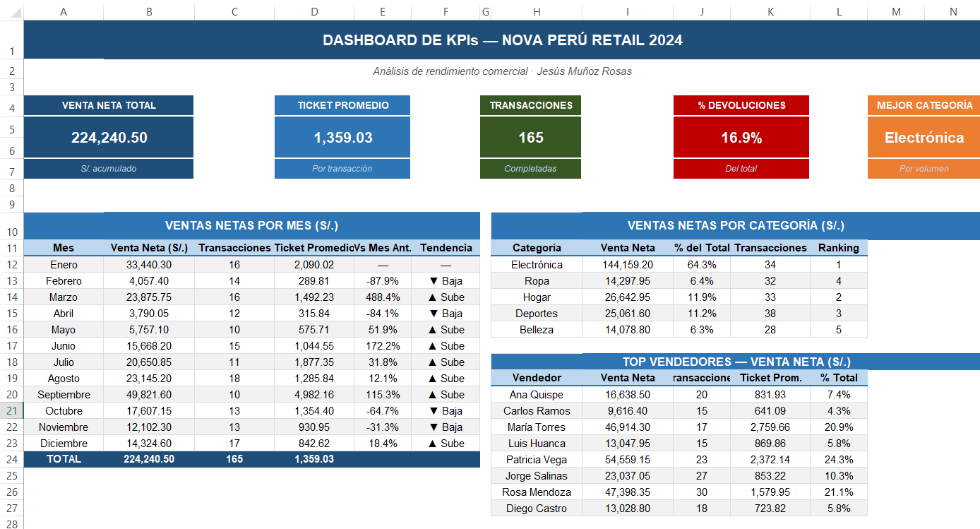980x529 pixels.
Task: Select the Ropa category cell
Action: point(537,281)
